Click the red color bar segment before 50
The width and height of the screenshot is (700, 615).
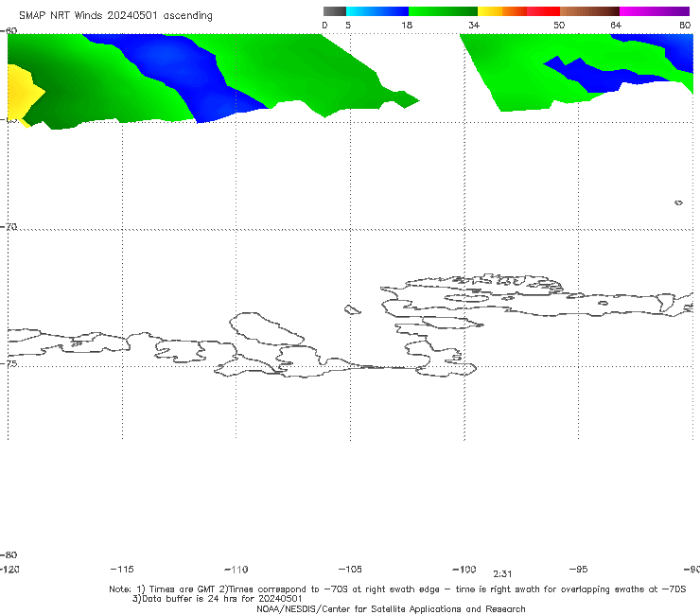[x=543, y=11]
